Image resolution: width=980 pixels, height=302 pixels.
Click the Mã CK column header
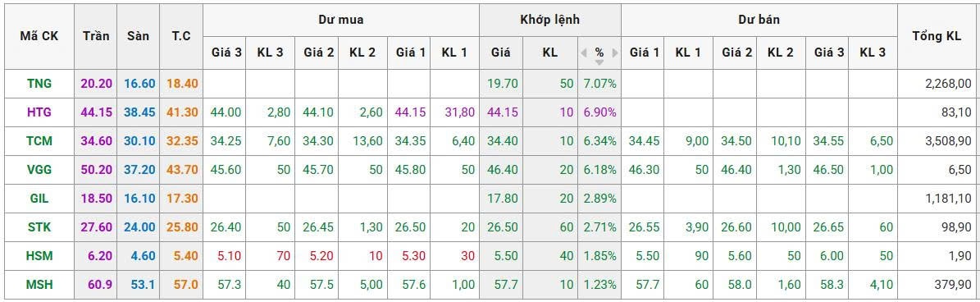pos(39,36)
